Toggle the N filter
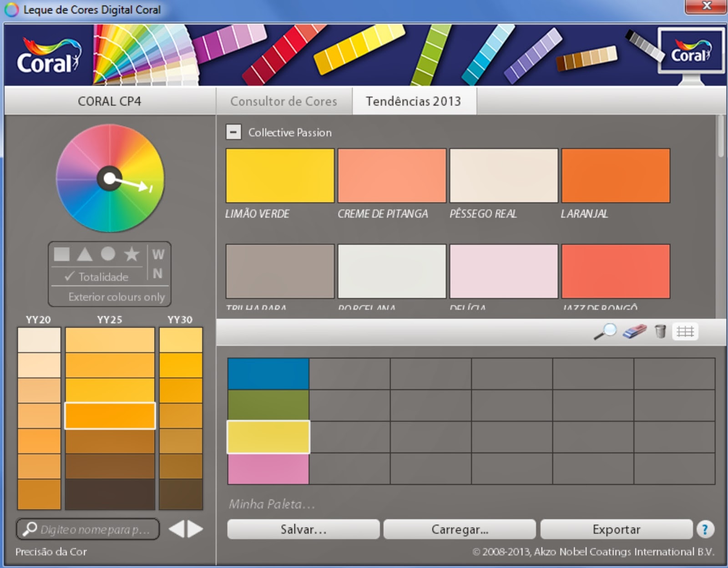 coord(157,274)
